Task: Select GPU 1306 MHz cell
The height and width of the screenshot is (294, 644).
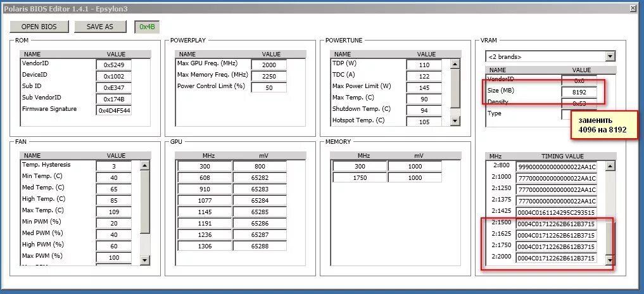Action: (205, 246)
